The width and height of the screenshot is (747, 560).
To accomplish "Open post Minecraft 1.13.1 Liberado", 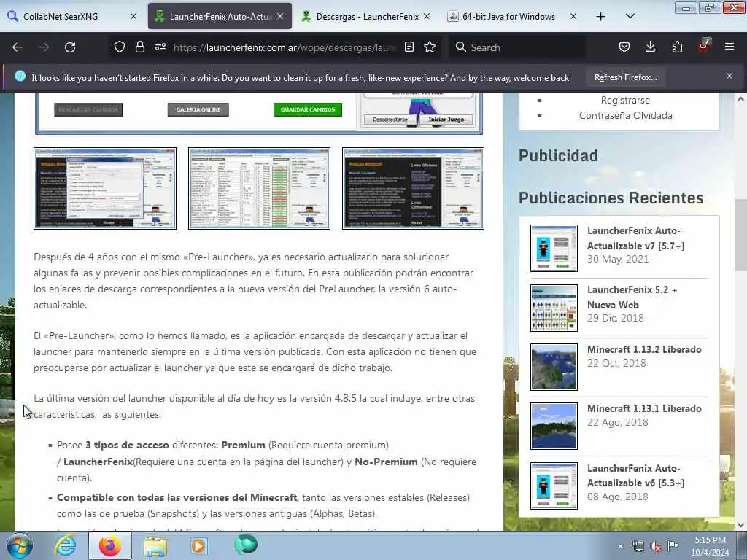I will tap(644, 408).
